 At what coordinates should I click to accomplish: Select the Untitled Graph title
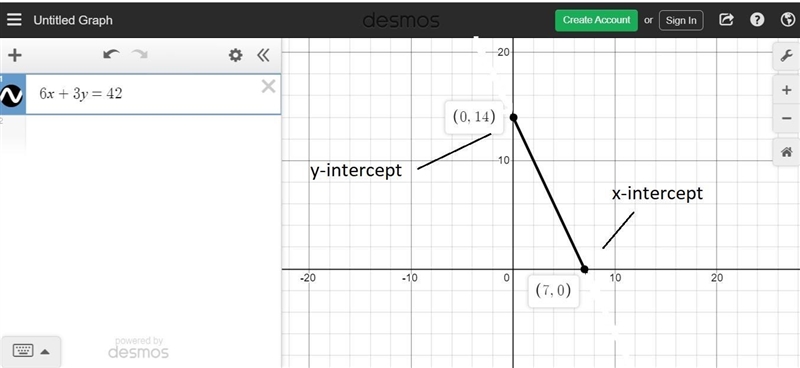coord(73,20)
